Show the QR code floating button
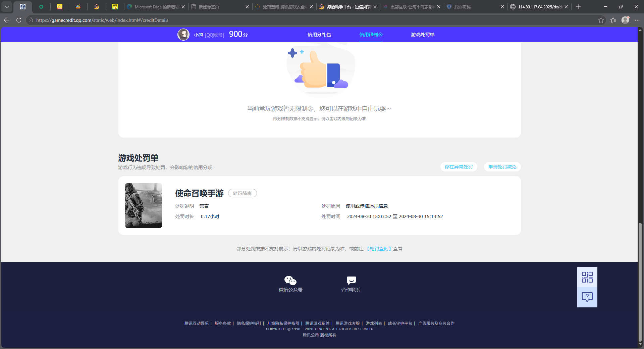The width and height of the screenshot is (644, 349). pos(587,277)
